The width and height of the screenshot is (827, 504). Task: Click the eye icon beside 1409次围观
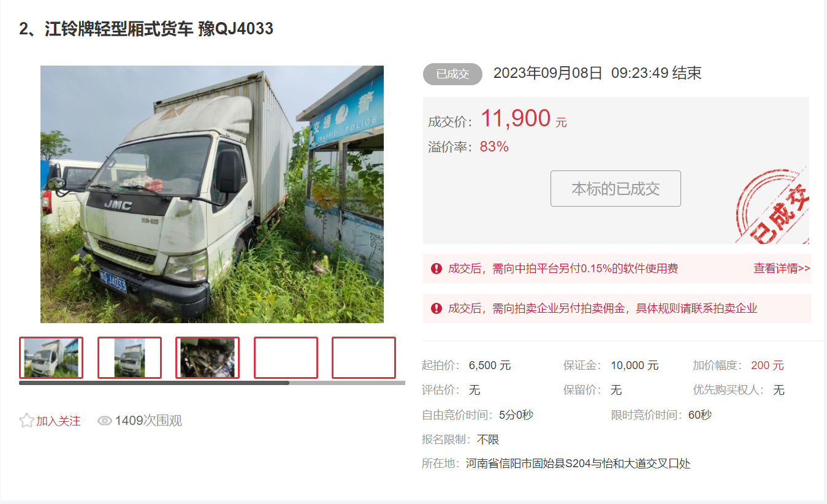[105, 421]
